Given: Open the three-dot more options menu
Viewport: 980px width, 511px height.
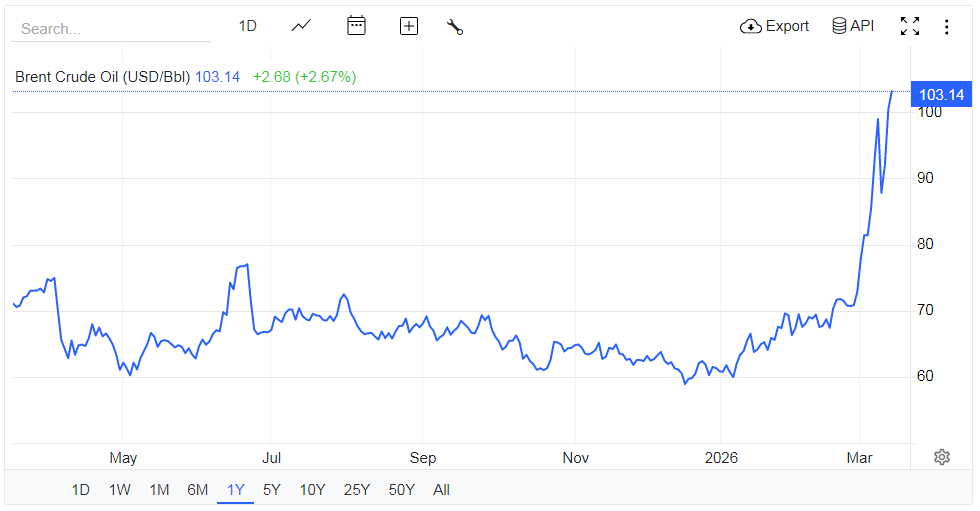Looking at the screenshot, I should point(946,26).
